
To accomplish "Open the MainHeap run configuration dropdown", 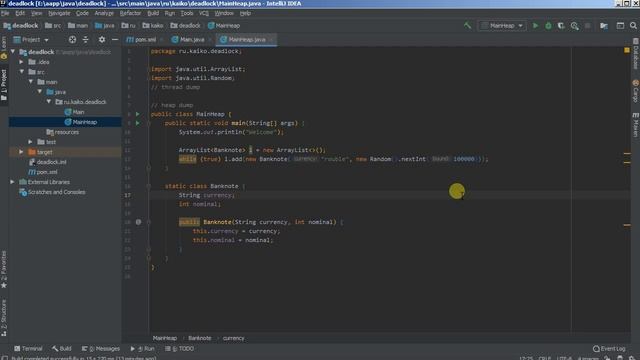I will (502, 26).
